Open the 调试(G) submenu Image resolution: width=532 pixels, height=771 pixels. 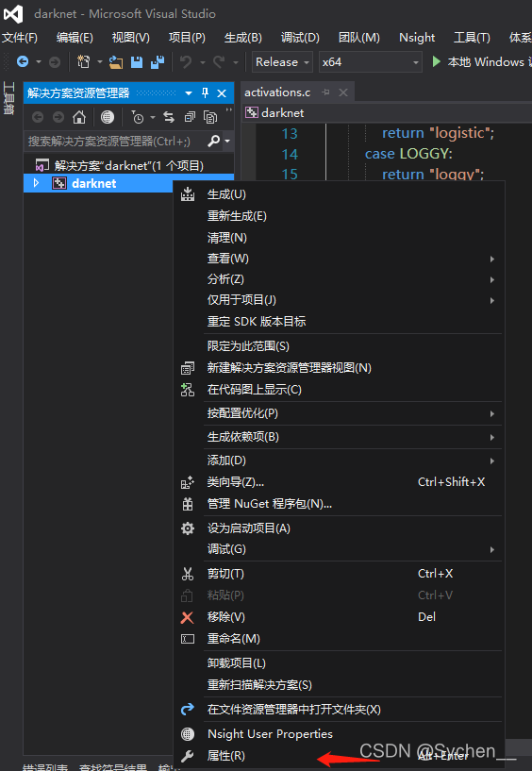[x=340, y=549]
